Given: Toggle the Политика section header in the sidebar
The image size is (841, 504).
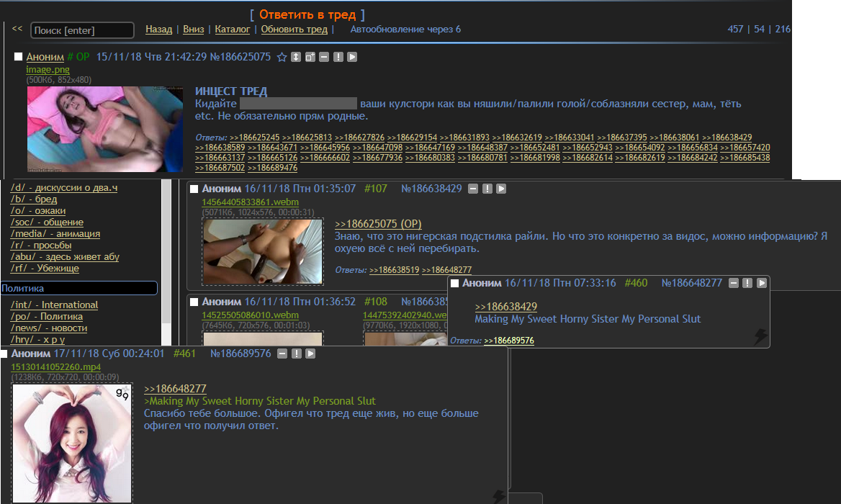Looking at the screenshot, I should coord(78,288).
